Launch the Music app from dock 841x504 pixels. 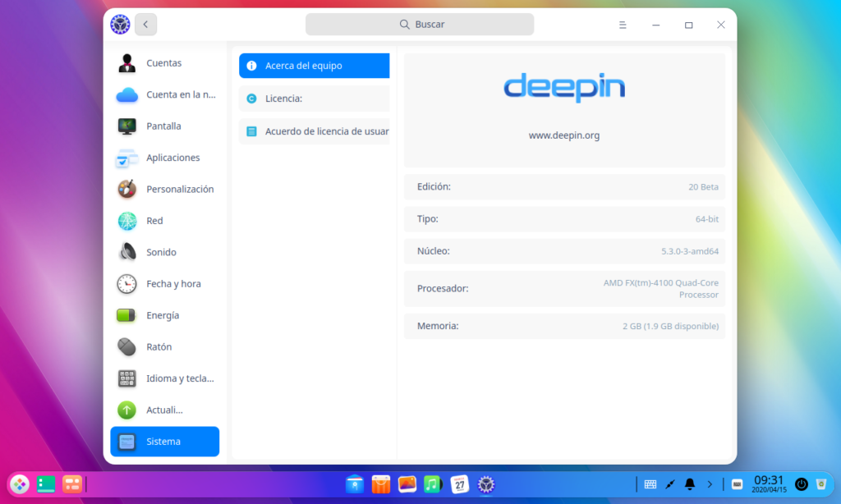[433, 484]
